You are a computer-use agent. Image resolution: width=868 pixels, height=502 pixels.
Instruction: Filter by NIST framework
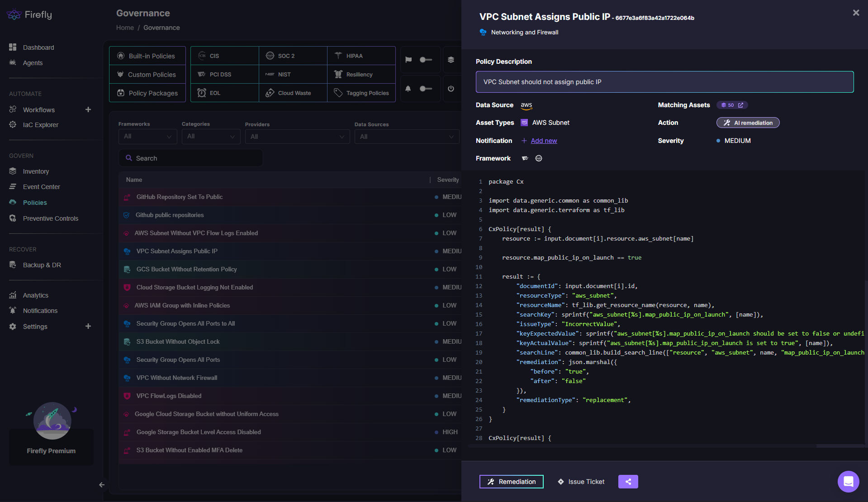(293, 75)
